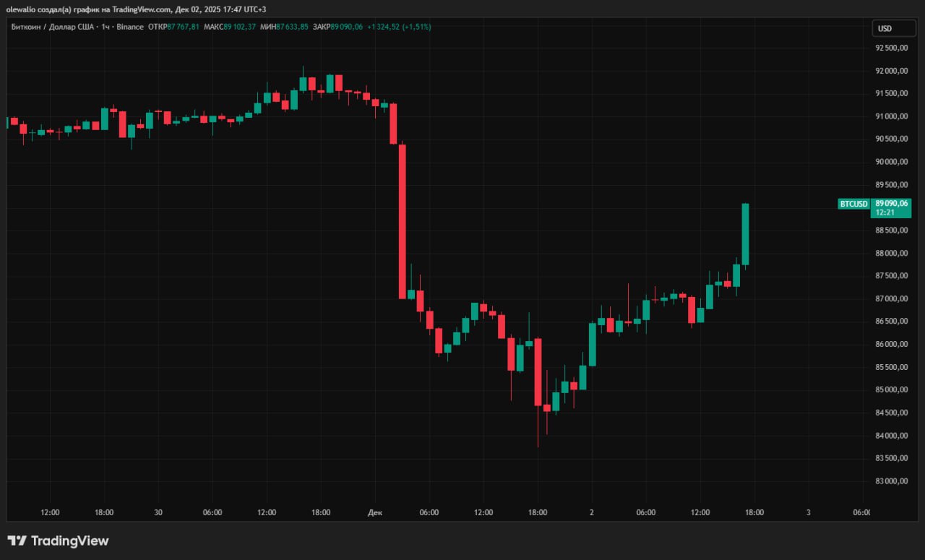Click the 85 000,00 price axis label
Viewport: 925px width, 560px height.
click(x=892, y=390)
